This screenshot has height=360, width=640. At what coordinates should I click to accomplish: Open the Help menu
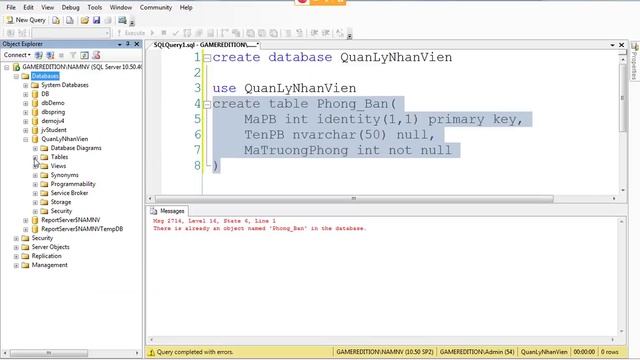click(186, 7)
